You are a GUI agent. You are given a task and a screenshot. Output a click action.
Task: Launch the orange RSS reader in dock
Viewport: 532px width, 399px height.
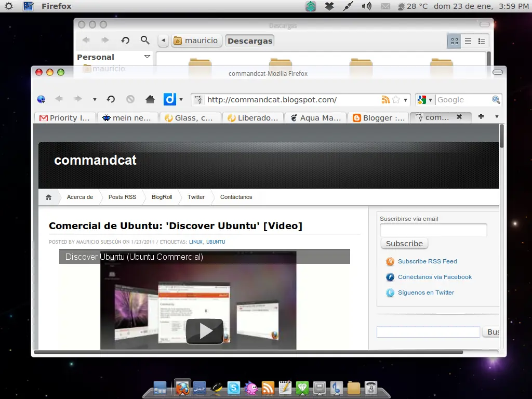coord(268,388)
